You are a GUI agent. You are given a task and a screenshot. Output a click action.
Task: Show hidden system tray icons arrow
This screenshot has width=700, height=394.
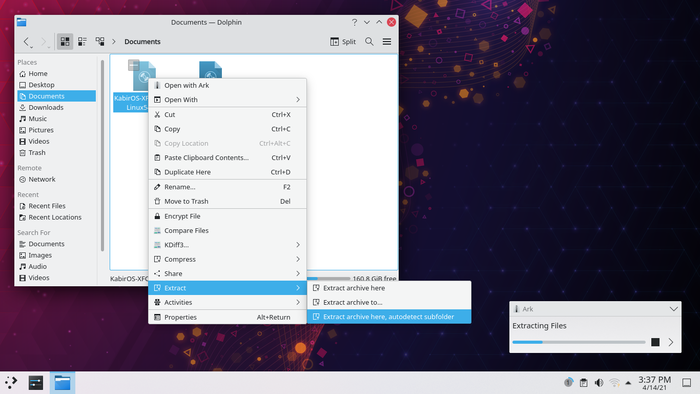coord(628,383)
